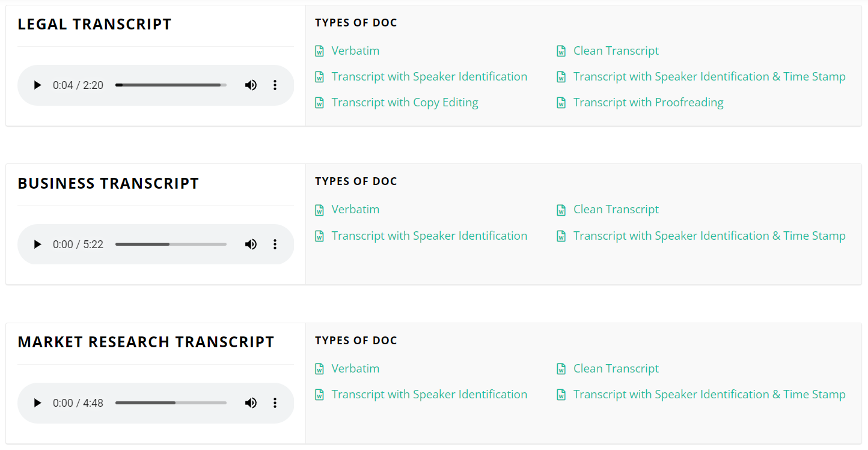The image size is (868, 450).
Task: Open the Legal player's three-dot options menu
Action: coord(275,85)
